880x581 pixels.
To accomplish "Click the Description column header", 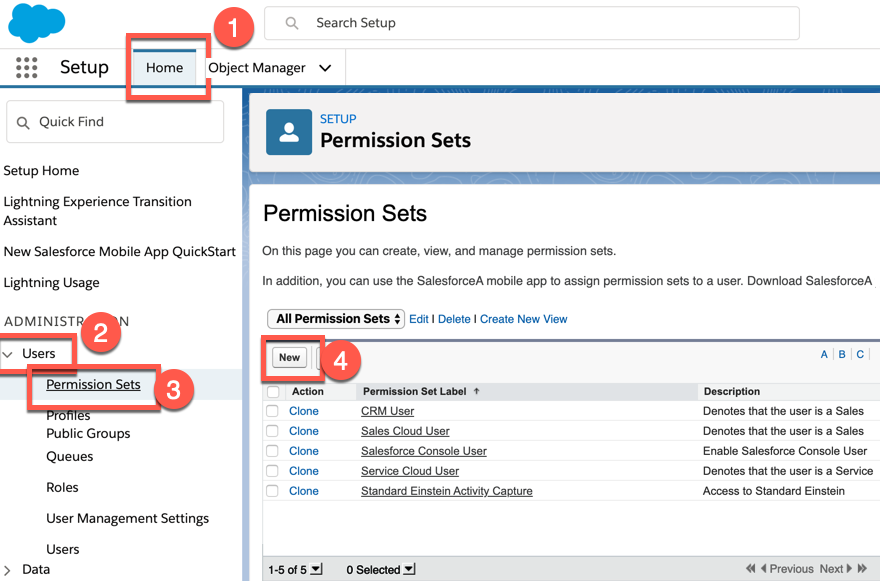I will pos(732,391).
